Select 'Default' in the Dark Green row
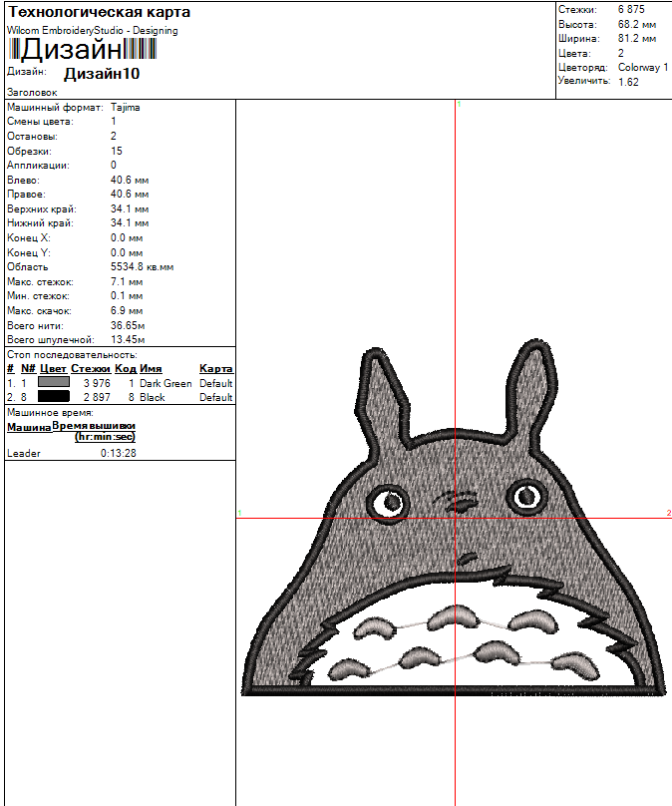This screenshot has height=806, width=672. coord(215,383)
